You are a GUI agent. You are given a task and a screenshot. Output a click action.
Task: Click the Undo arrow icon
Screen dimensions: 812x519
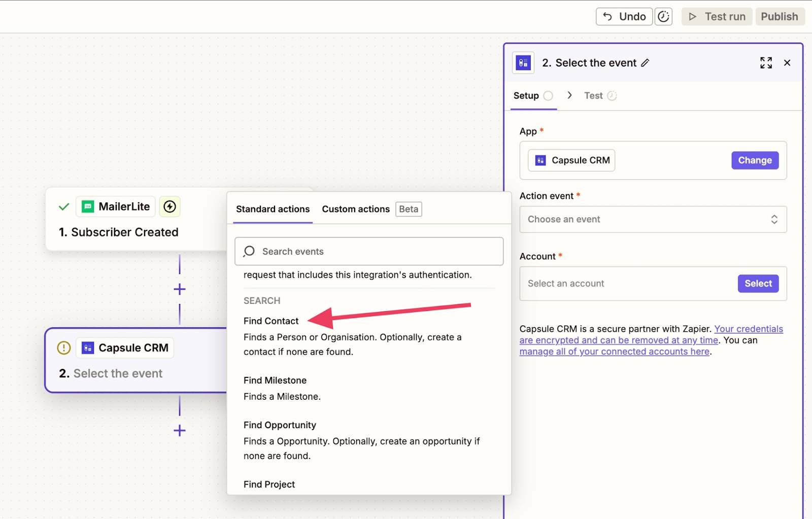(x=607, y=17)
